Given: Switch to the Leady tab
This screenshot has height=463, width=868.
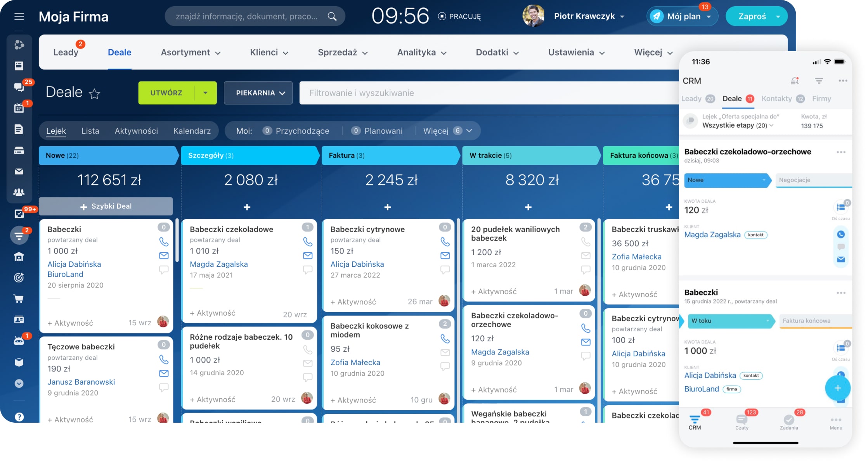Looking at the screenshot, I should [66, 52].
